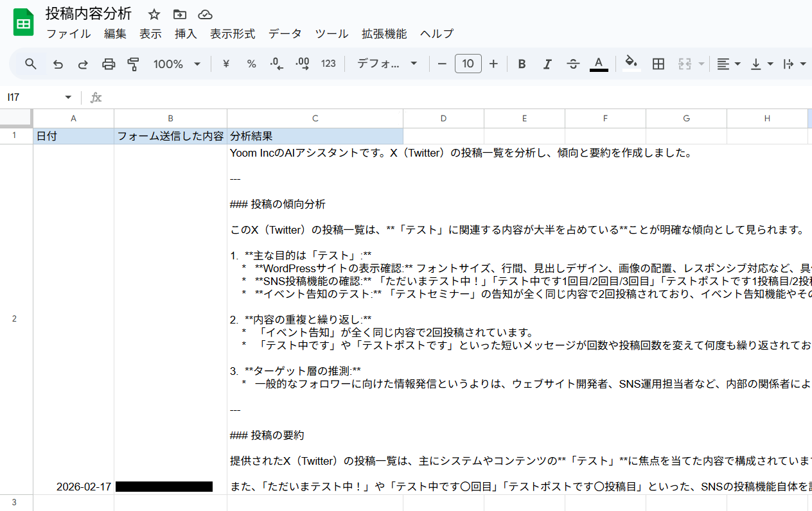Image resolution: width=812 pixels, height=511 pixels.
Task: Click the font size field showing 10
Action: [x=468, y=64]
